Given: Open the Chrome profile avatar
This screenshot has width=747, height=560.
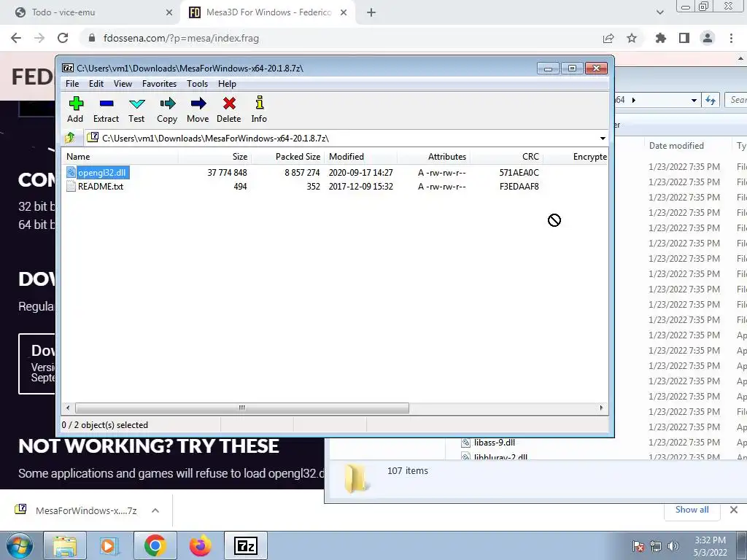Looking at the screenshot, I should [708, 38].
